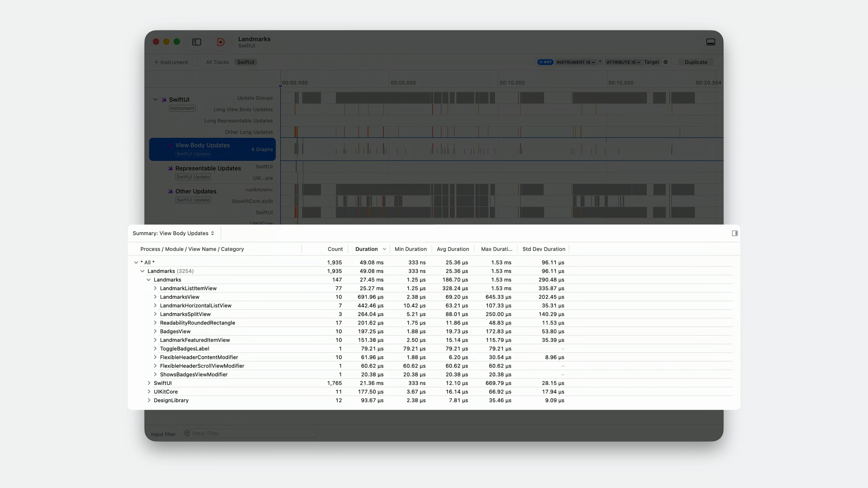Screen dimensions: 868x488
Task: Open the INSTRUMENT IS dropdown
Action: coord(576,62)
